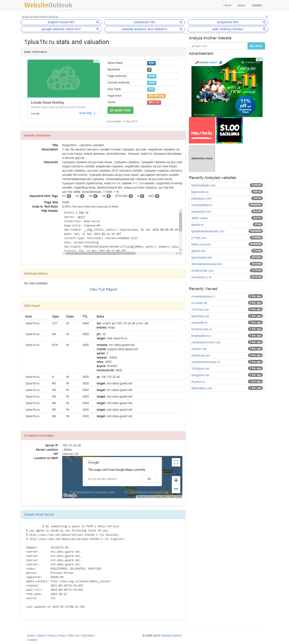Open the sponsored searches info icon

click(266, 17)
